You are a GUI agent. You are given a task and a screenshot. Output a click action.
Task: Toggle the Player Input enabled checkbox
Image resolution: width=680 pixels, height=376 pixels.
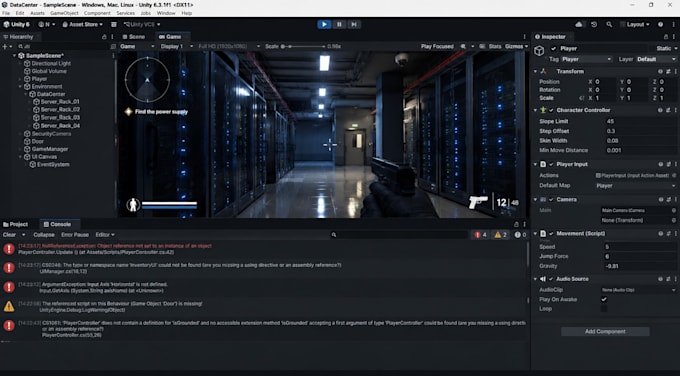[551, 164]
